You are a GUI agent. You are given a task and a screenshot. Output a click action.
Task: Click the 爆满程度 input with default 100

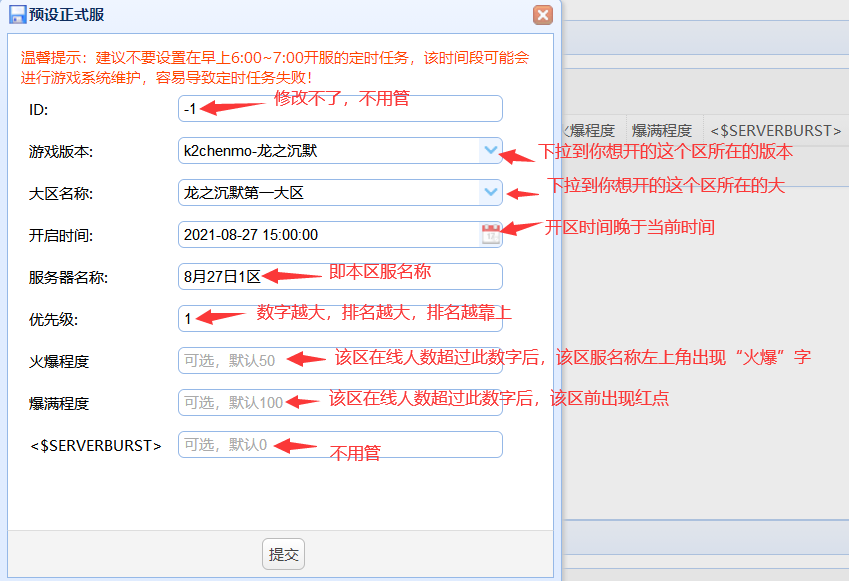pos(340,402)
